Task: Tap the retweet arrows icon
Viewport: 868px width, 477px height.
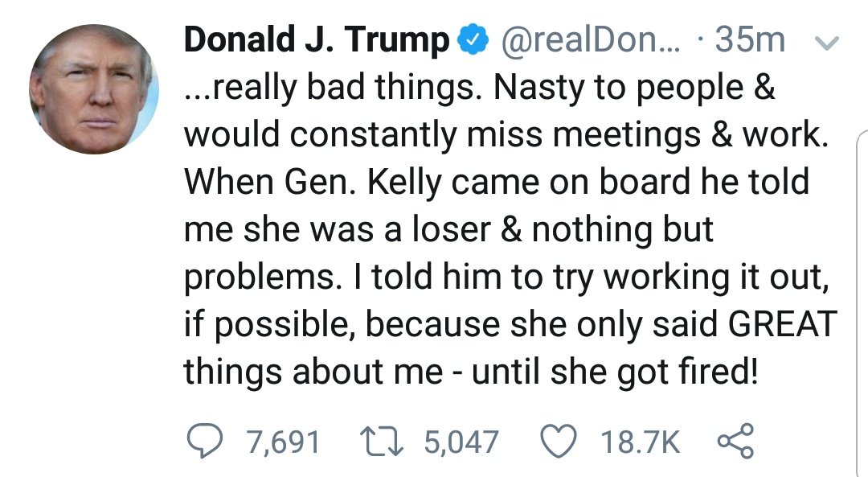Action: click(x=382, y=441)
